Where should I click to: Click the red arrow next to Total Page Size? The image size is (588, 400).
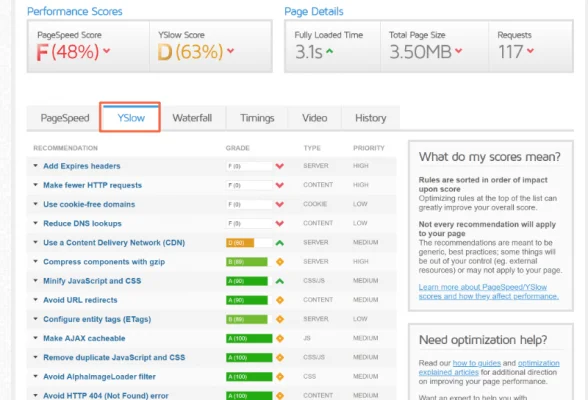(458, 51)
